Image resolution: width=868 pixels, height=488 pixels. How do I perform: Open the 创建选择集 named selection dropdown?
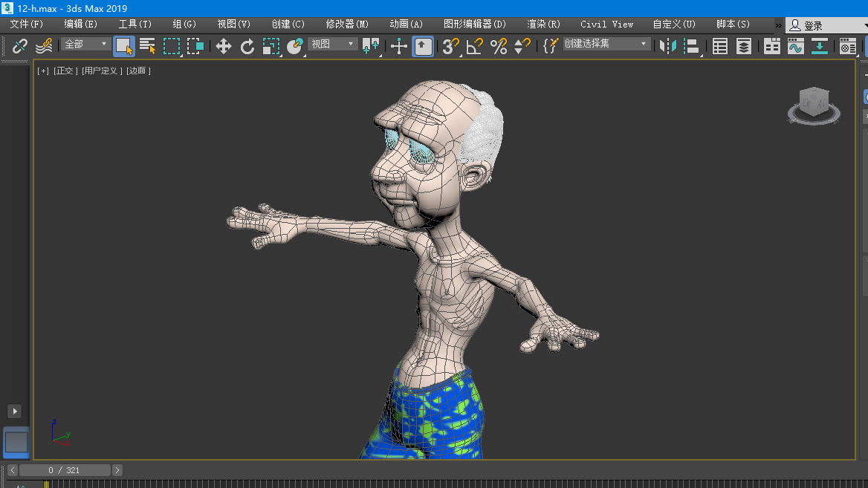[606, 44]
